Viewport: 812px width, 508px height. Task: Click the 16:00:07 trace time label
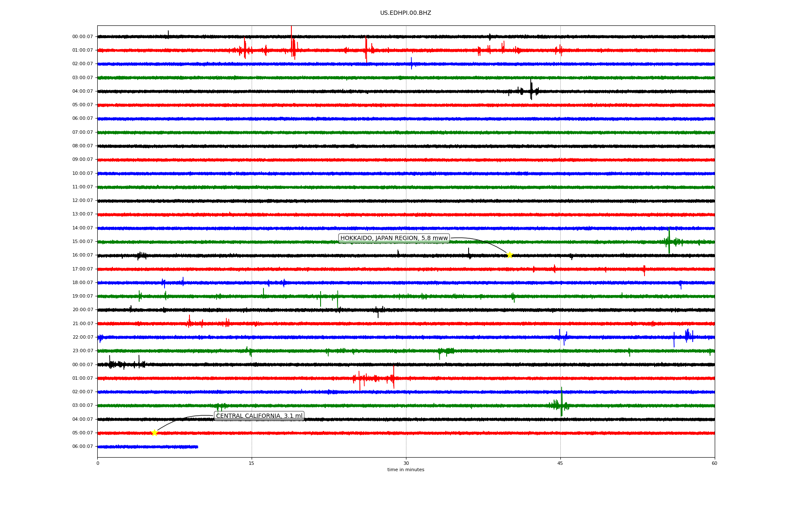pyautogui.click(x=82, y=255)
